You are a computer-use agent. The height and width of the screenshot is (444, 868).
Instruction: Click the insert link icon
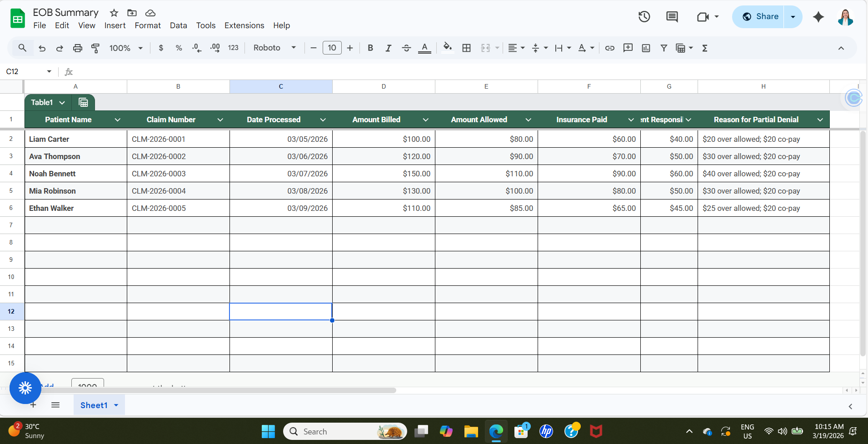coord(610,48)
